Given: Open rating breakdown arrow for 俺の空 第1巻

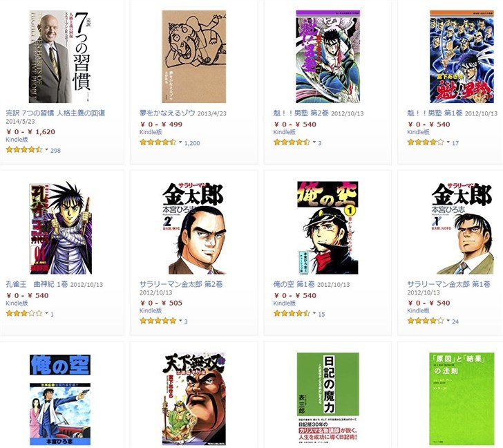Looking at the screenshot, I should [x=314, y=313].
